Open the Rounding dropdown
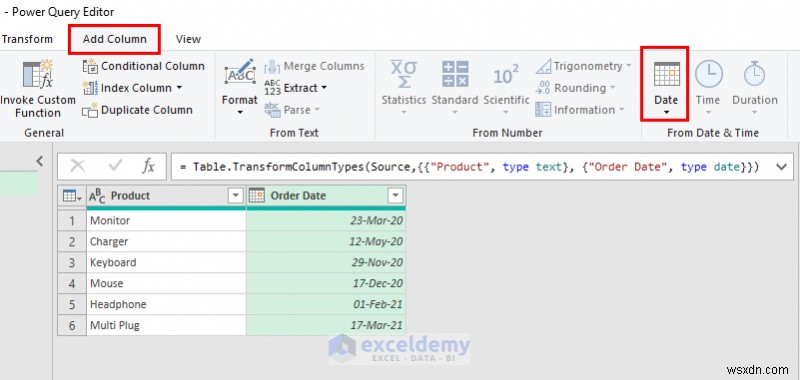800x380 pixels. click(576, 88)
